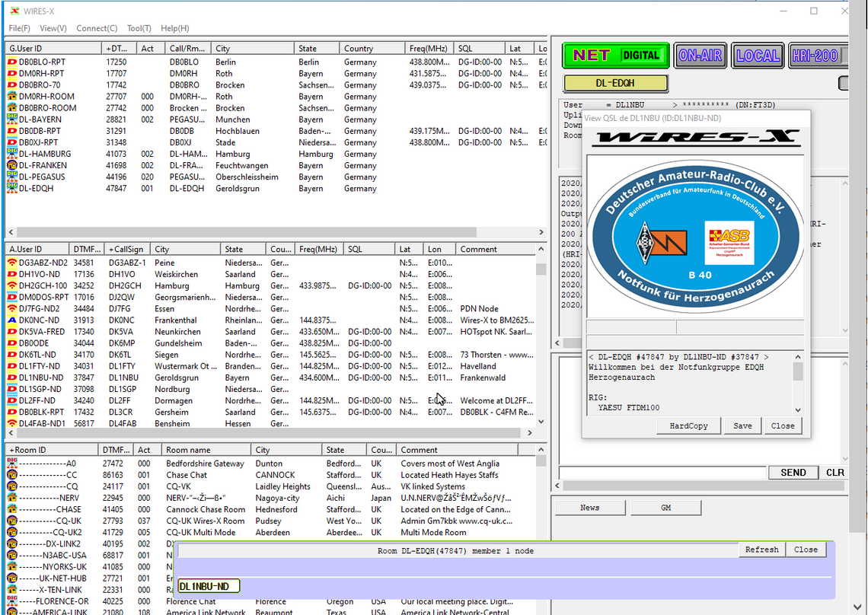The height and width of the screenshot is (615, 868).
Task: Select the DB0BRO-ROOM room icon
Action: tap(12, 108)
